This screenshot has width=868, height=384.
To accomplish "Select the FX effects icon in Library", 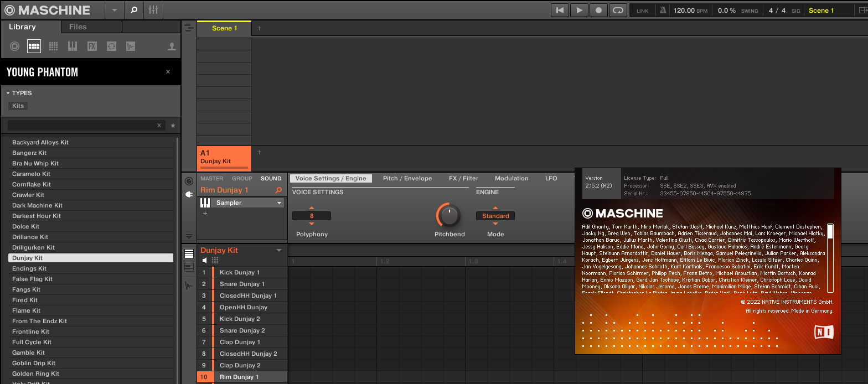I will click(x=92, y=46).
